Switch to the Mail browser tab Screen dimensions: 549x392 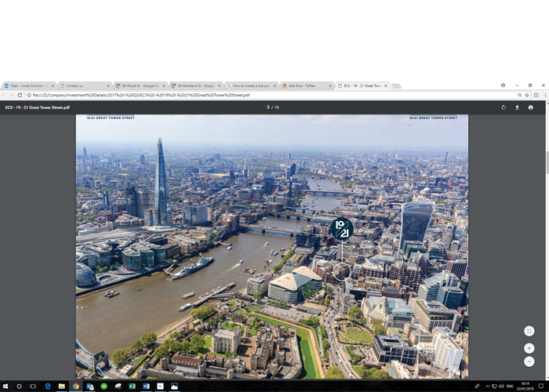(29, 85)
